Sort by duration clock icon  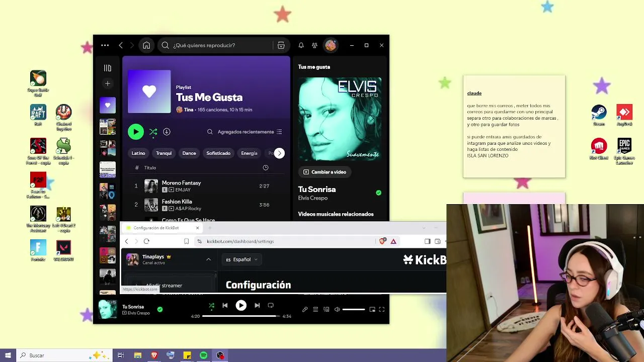click(266, 168)
